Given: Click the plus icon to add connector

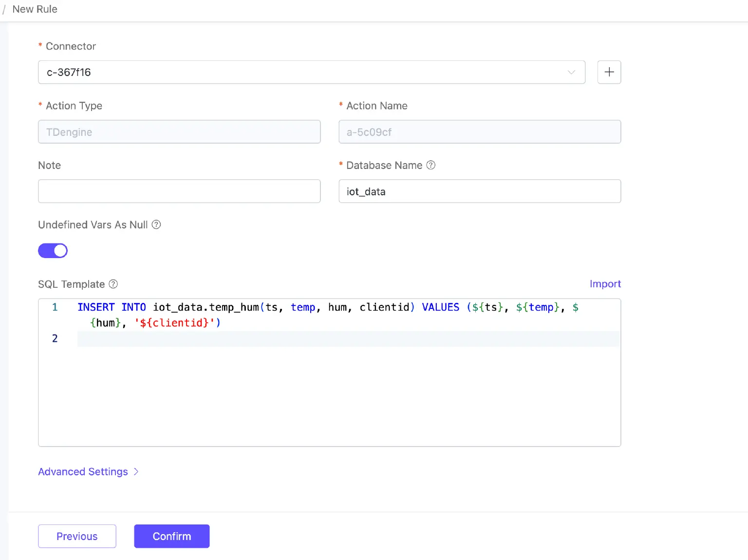Looking at the screenshot, I should tap(609, 72).
